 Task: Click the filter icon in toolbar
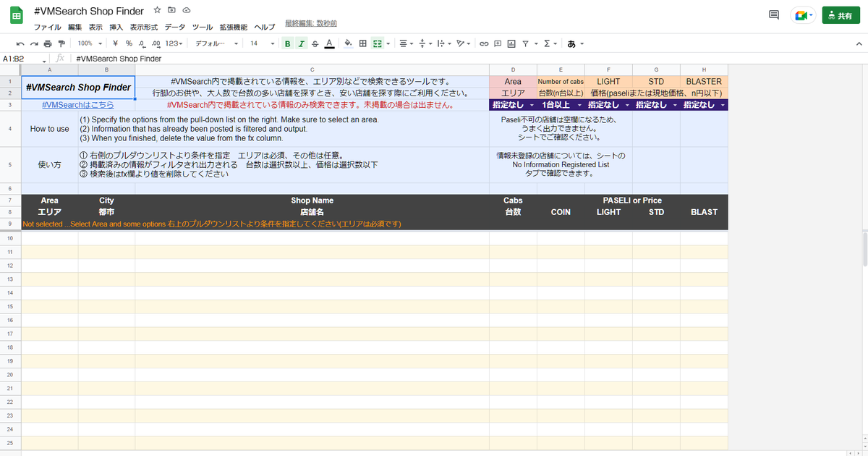(525, 43)
